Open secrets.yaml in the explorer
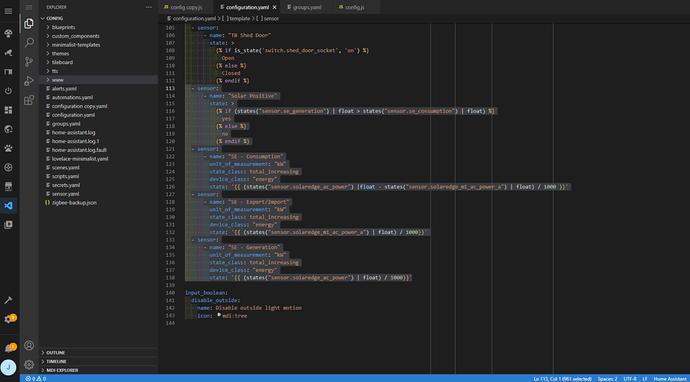The image size is (690, 382). coord(98,185)
